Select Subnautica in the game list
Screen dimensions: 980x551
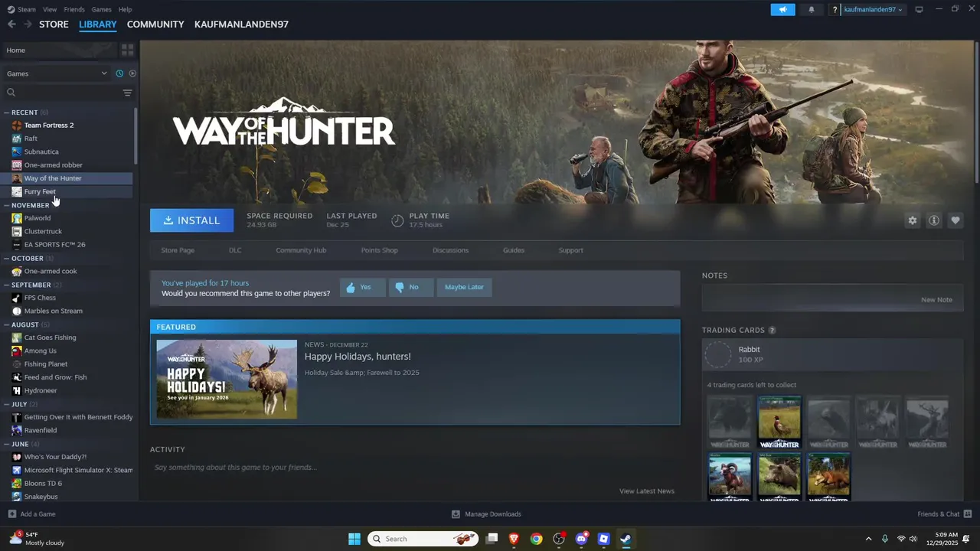click(41, 152)
